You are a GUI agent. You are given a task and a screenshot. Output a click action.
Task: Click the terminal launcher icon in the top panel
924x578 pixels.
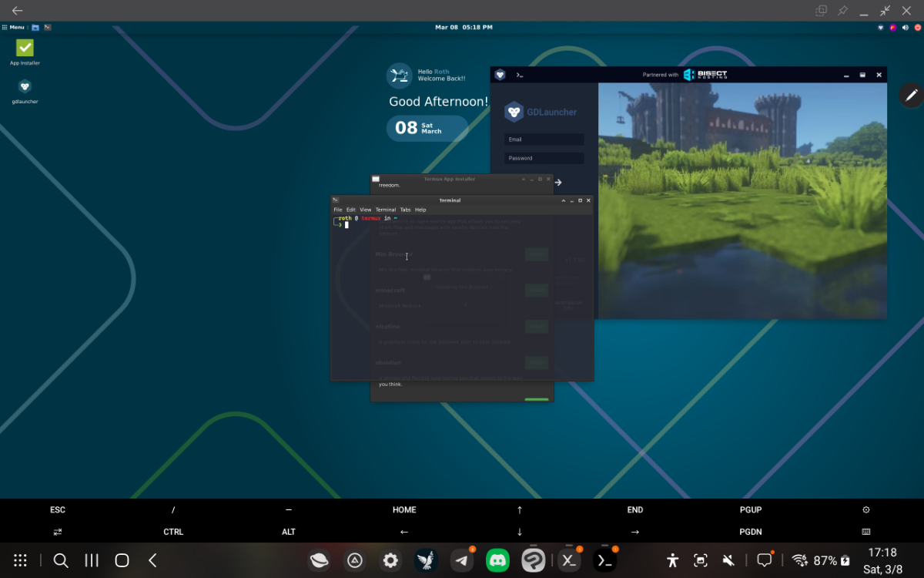(x=47, y=27)
